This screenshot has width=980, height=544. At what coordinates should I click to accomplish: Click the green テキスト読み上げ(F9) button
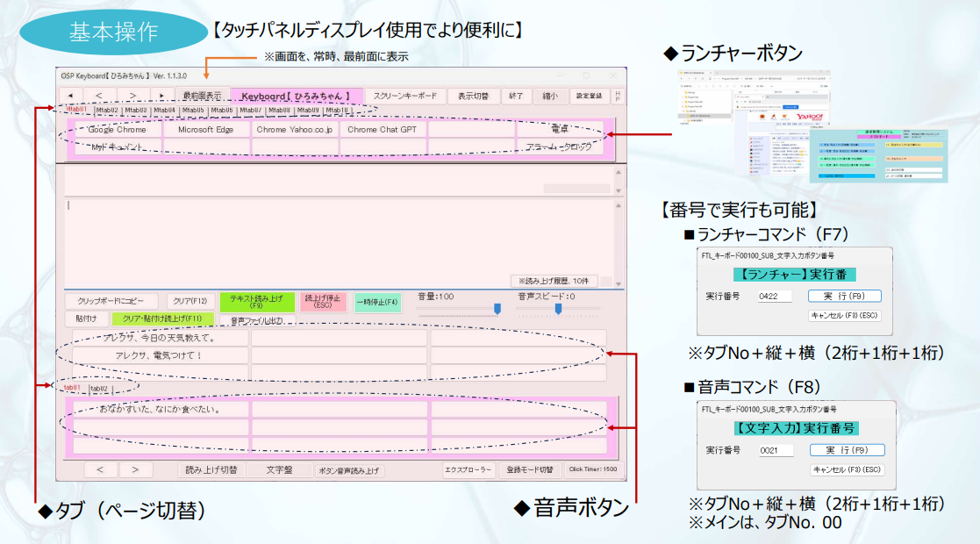coord(257,302)
